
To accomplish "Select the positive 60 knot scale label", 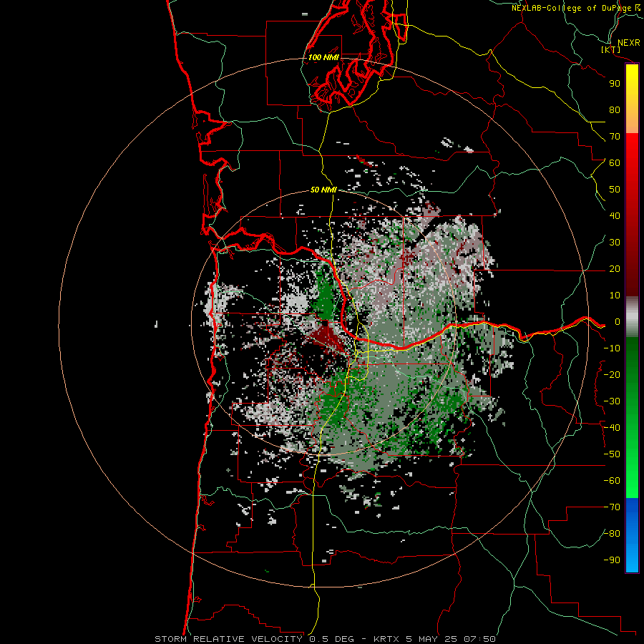I will pos(615,163).
